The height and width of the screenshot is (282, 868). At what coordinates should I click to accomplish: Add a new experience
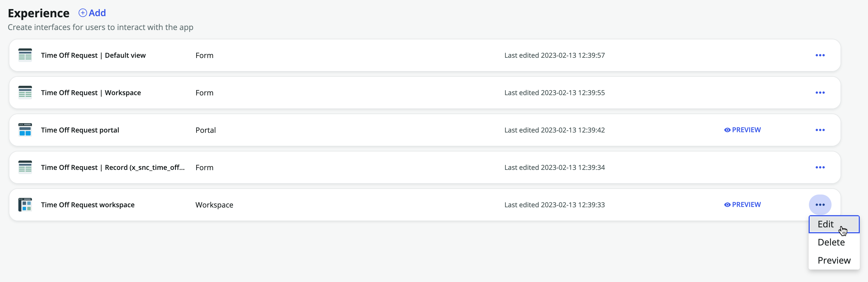[92, 13]
